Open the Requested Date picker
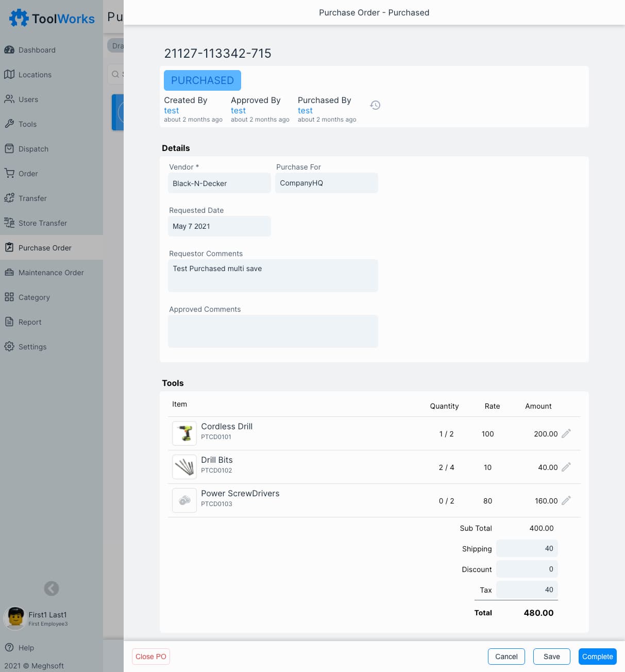 click(x=219, y=226)
